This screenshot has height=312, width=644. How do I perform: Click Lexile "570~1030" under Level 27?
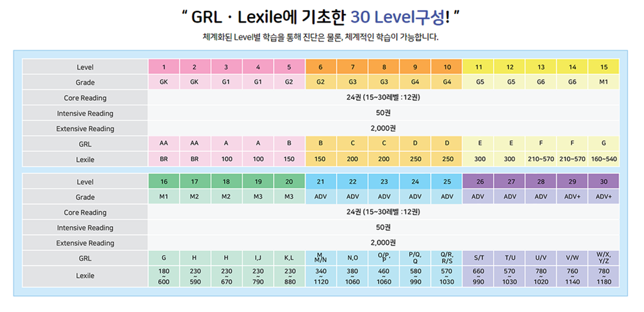pos(509,277)
